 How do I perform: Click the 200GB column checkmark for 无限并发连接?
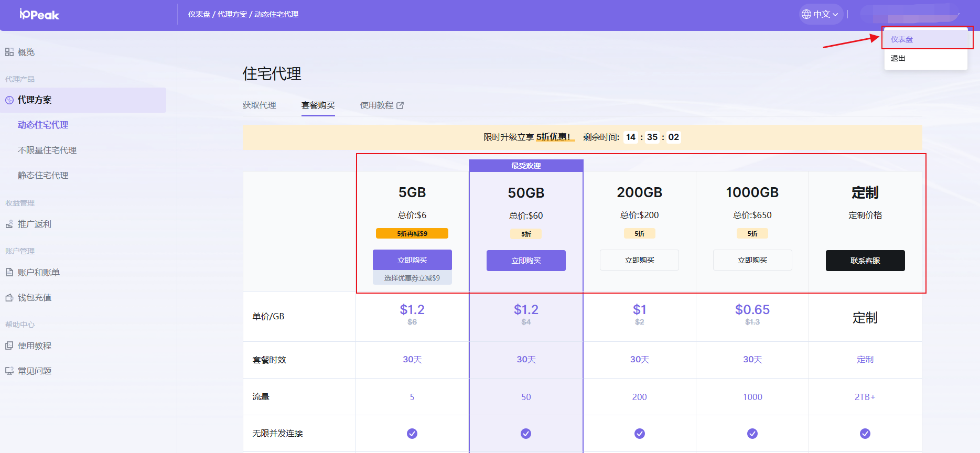pos(639,434)
